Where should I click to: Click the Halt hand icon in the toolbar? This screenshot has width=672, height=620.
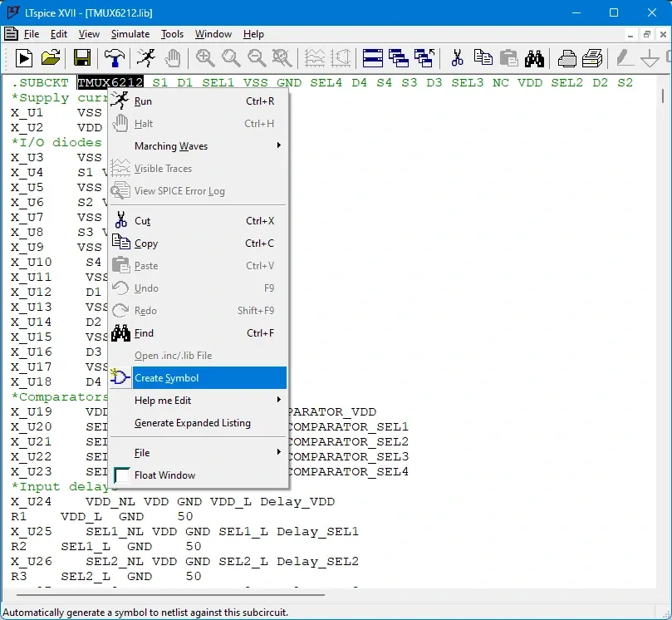coord(173,58)
